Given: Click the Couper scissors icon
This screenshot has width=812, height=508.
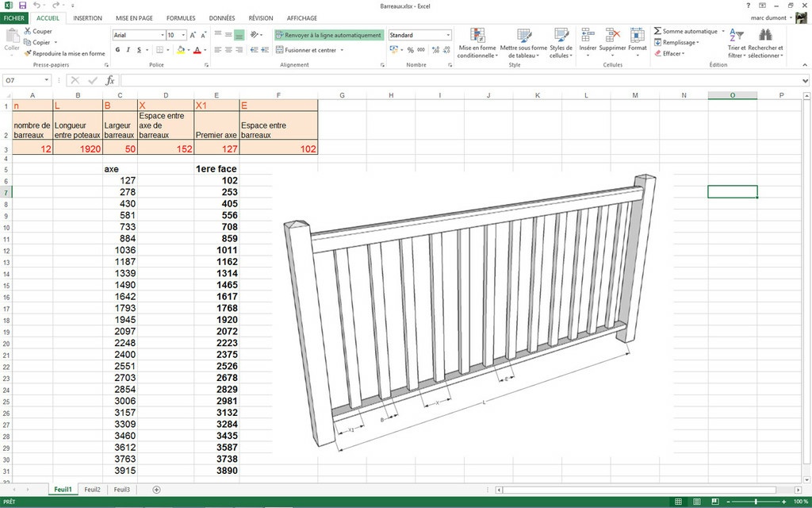Looking at the screenshot, I should point(27,31).
